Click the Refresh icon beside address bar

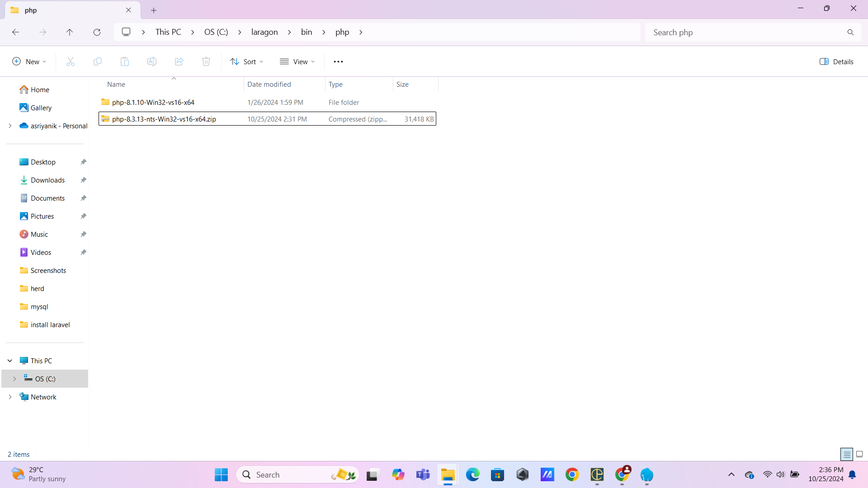tap(97, 32)
